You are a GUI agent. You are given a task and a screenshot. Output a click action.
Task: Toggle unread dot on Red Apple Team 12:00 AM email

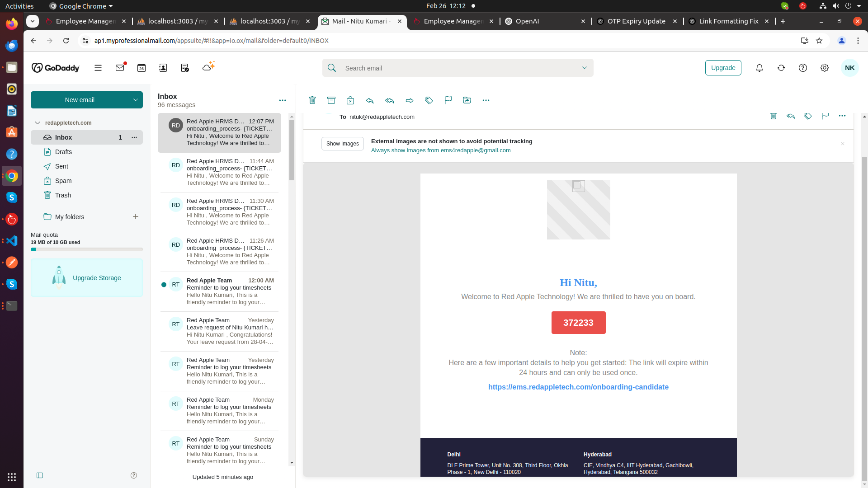(x=164, y=285)
